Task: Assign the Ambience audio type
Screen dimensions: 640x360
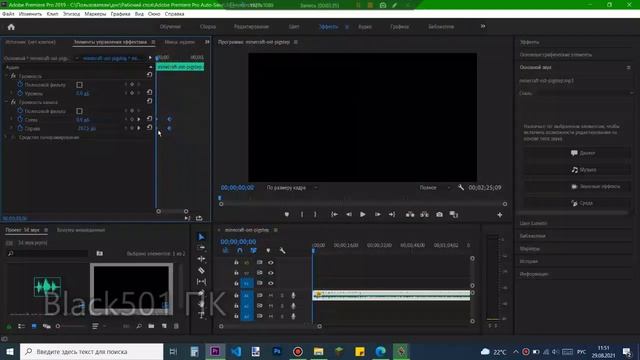Action: tap(578, 203)
